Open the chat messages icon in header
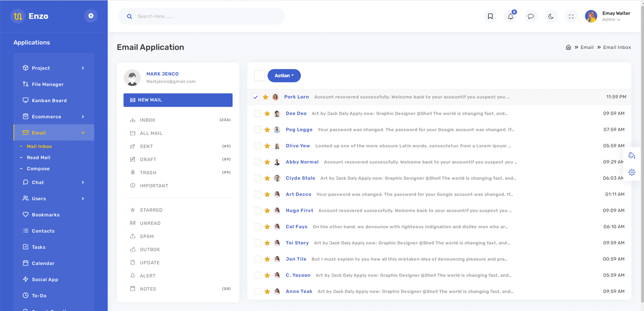The width and height of the screenshot is (644, 311). (x=531, y=17)
